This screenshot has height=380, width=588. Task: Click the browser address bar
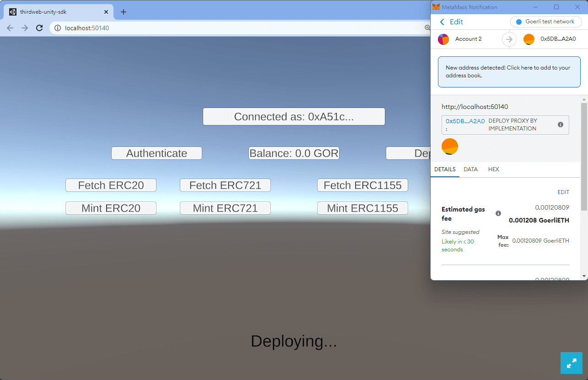183,27
